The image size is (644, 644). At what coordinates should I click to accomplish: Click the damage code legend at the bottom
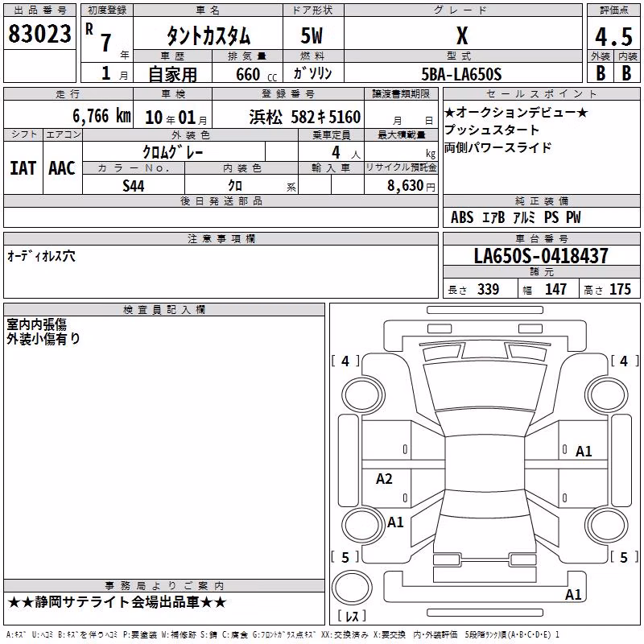[283, 635]
